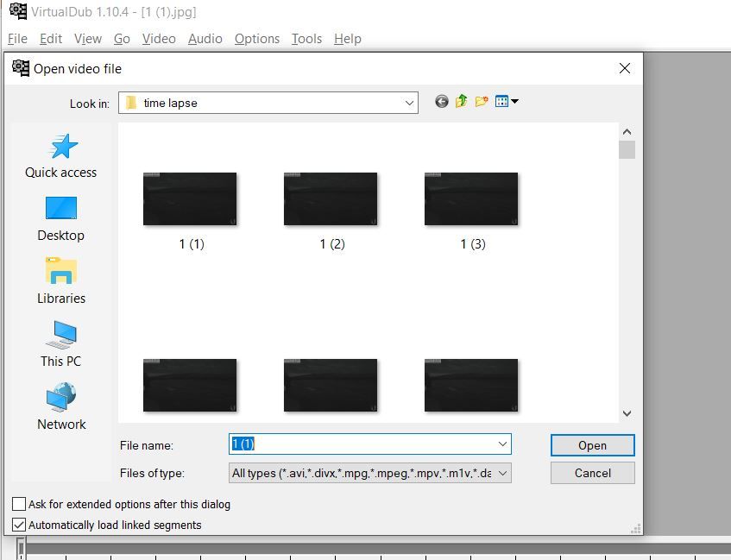Screen dimensions: 731x560
Task: Enable Ask for extended options checkbox
Action: pos(19,504)
